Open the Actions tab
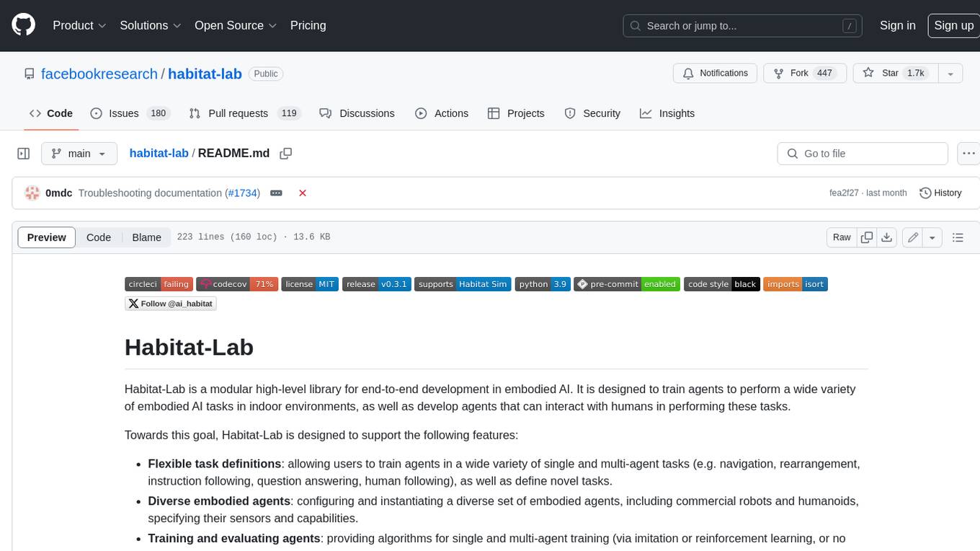Screen dimensions: 980x551 click(x=442, y=113)
